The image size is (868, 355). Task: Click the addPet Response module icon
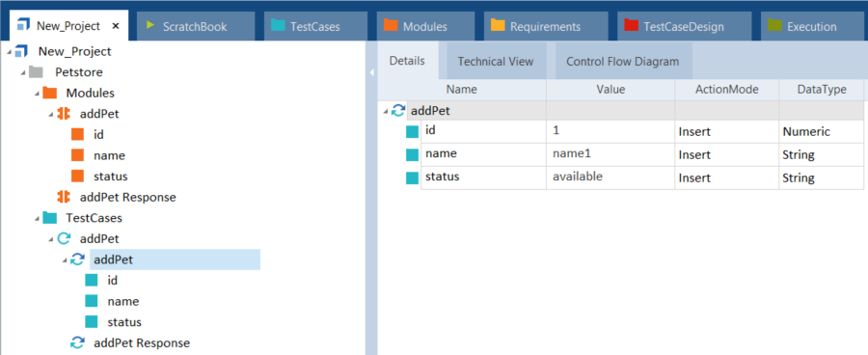[x=64, y=197]
